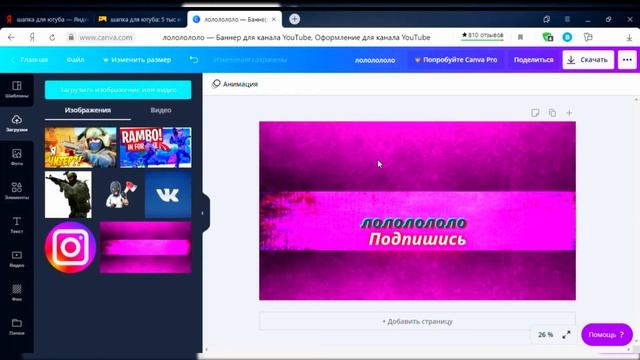Open the Elements (Элементы) sidebar panel
640x360 pixels.
click(17, 191)
